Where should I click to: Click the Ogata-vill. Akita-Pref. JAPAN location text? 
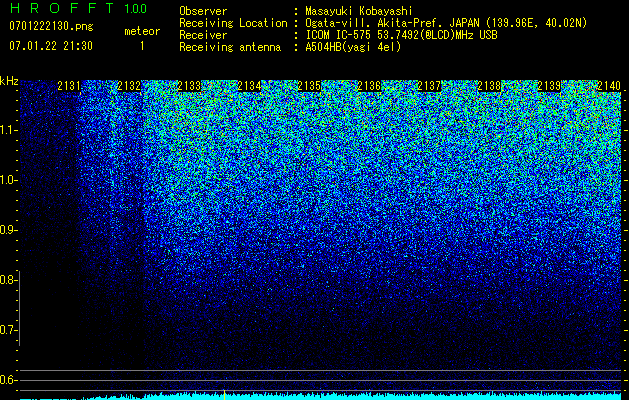coord(446,23)
